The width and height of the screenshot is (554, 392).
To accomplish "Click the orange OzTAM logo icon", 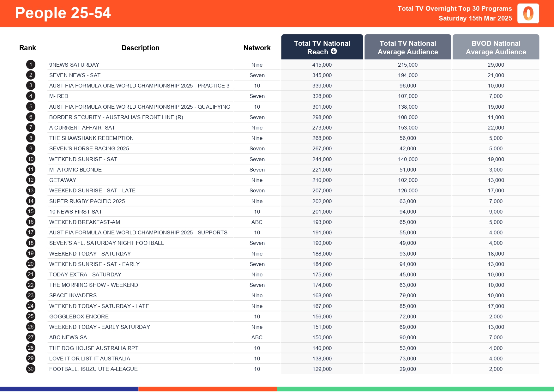I will (x=528, y=14).
